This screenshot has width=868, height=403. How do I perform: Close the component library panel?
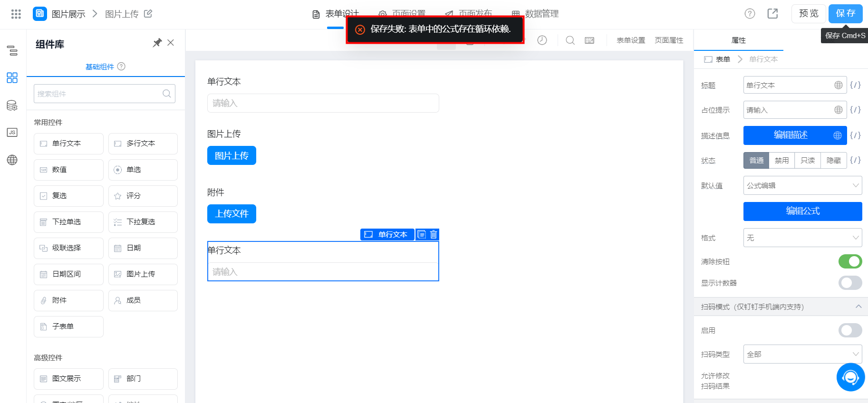pos(171,43)
